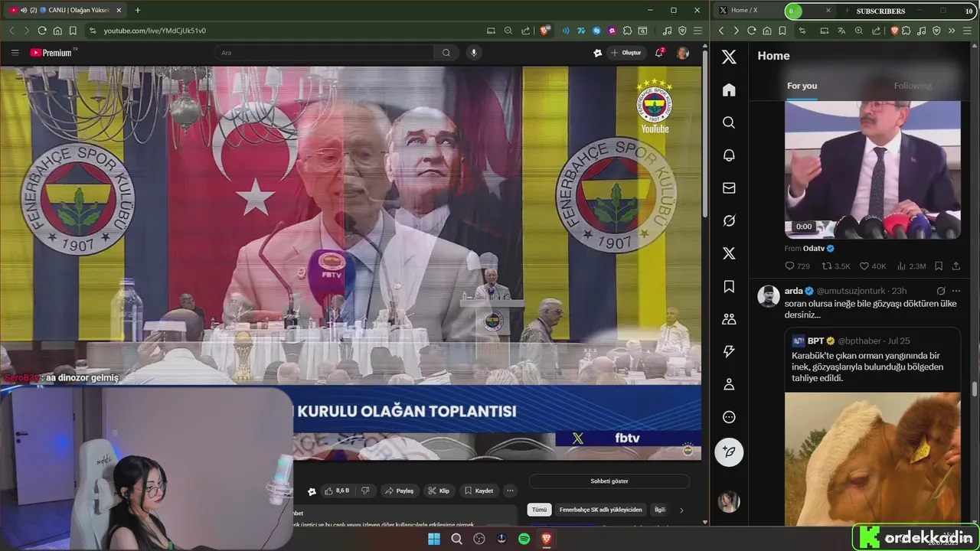The image size is (980, 551).
Task: Open X Profile person icon
Action: pyautogui.click(x=729, y=384)
